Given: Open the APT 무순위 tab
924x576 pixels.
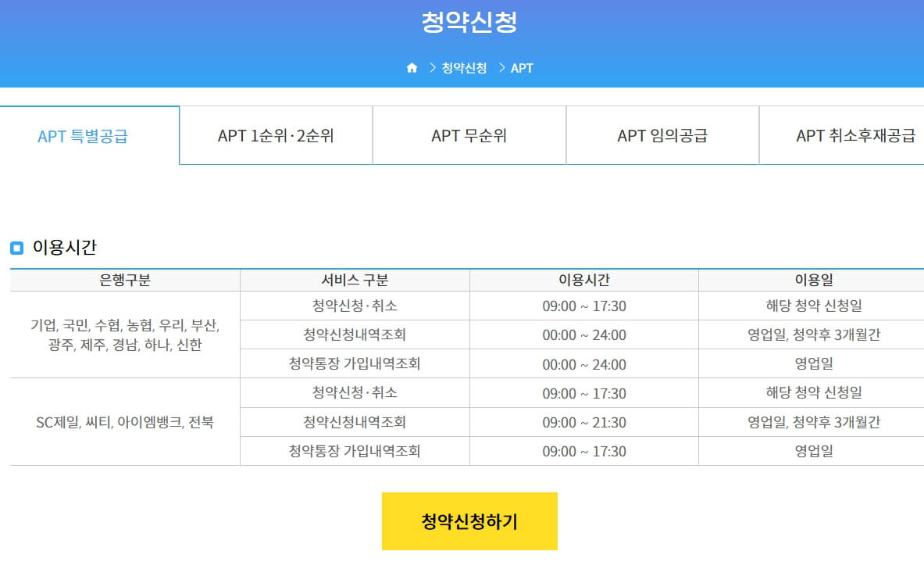Looking at the screenshot, I should (x=469, y=135).
